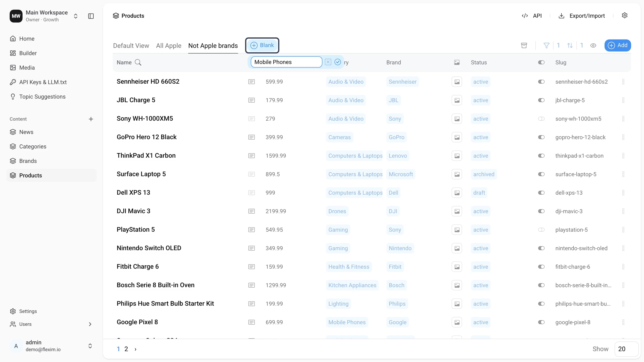644x362 pixels.
Task: Toggle switch for Nintendo Switch OLED
Action: (541, 248)
